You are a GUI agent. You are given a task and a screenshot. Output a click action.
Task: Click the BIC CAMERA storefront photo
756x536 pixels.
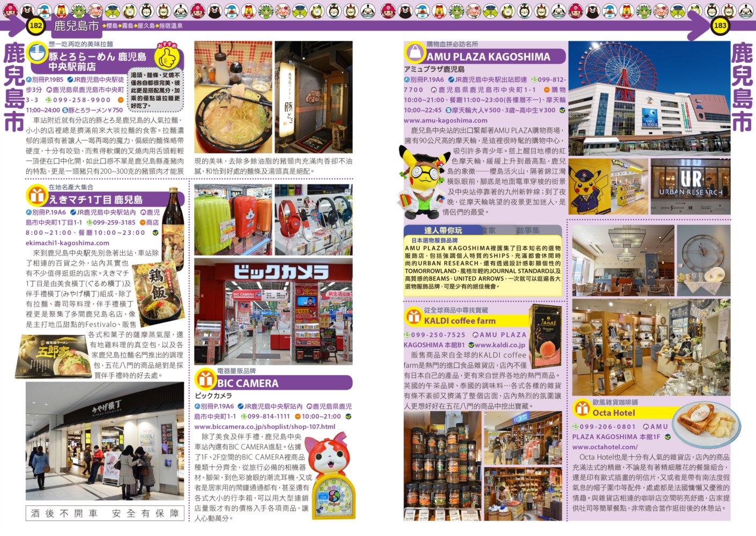273,310
